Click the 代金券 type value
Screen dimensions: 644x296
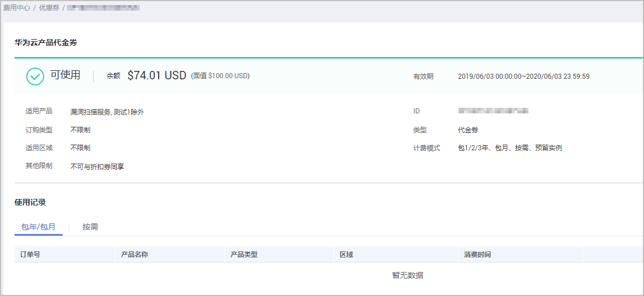tap(468, 130)
